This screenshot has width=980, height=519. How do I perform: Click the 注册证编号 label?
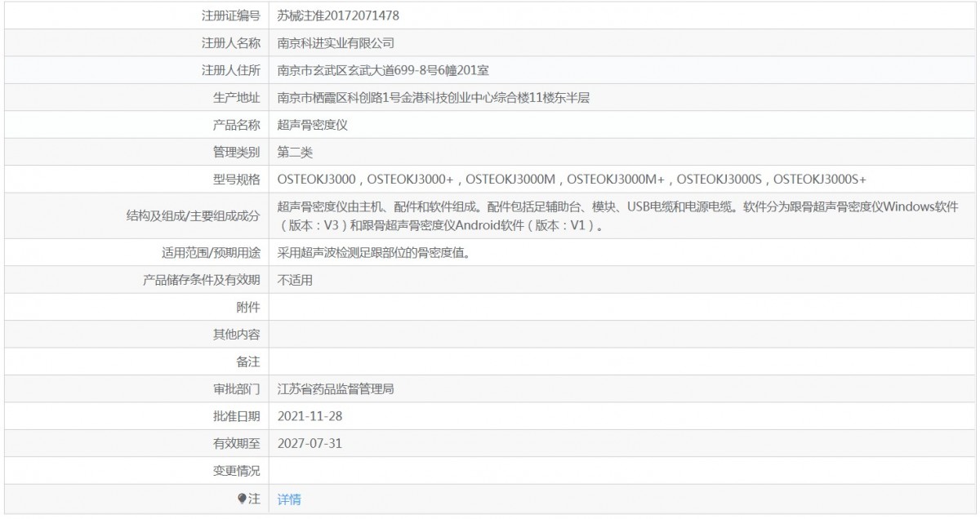(231, 16)
